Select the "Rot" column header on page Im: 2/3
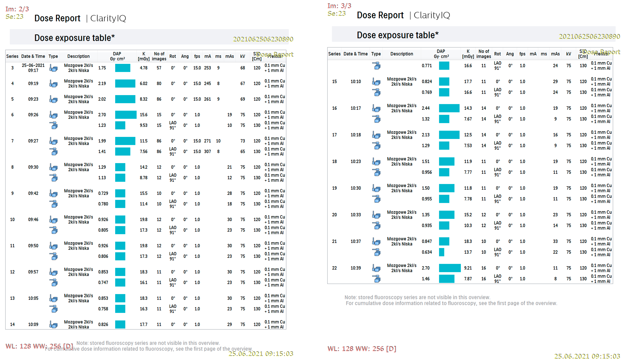 pos(173,56)
